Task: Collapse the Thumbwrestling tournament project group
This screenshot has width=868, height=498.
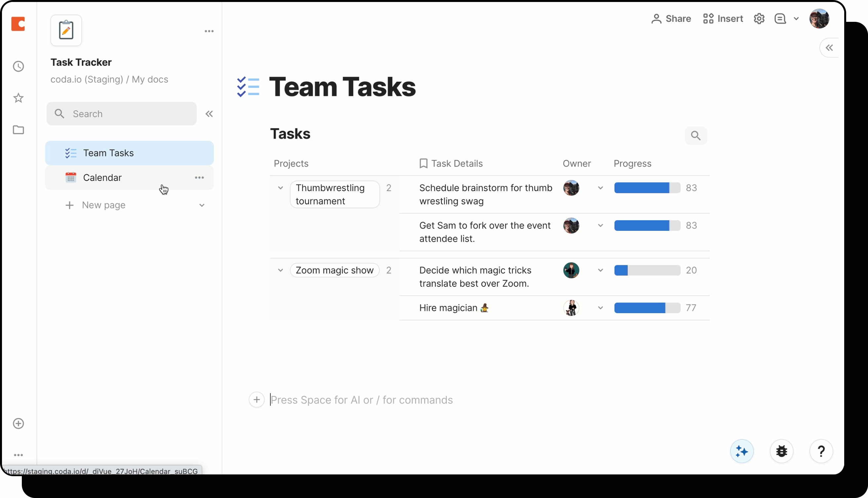Action: (280, 188)
